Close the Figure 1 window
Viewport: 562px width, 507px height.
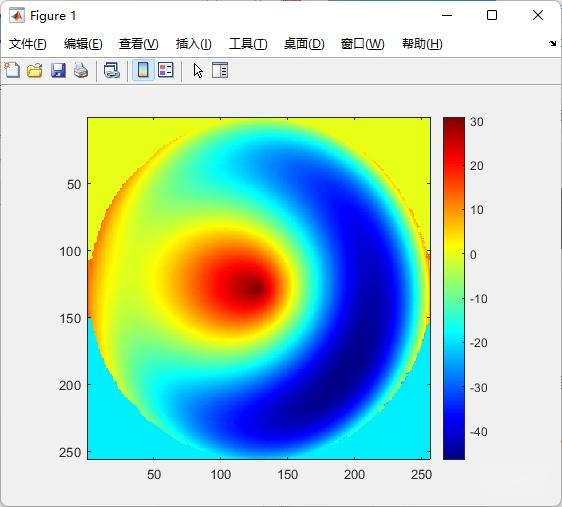pos(538,15)
